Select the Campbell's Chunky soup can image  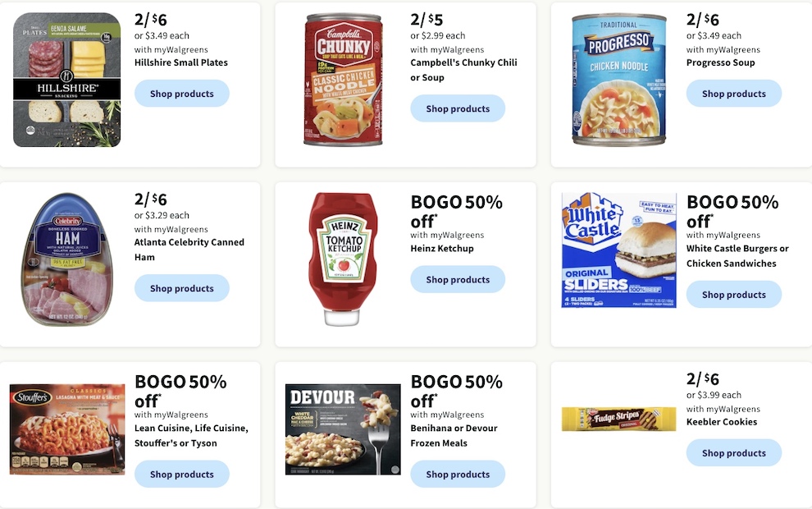344,80
